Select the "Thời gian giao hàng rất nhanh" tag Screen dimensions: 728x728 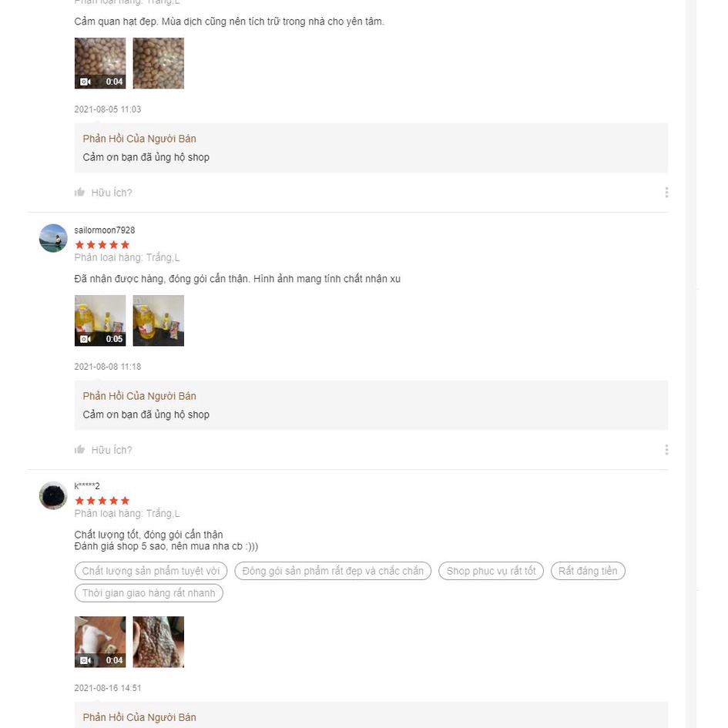pos(149,593)
